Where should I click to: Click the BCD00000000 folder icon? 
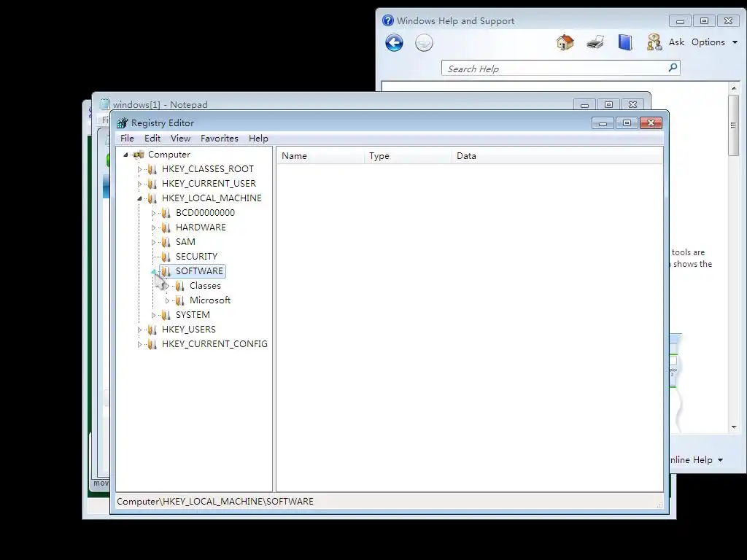166,213
